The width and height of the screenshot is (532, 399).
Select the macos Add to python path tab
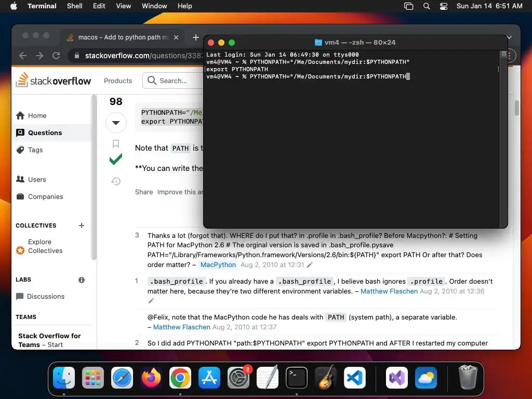pos(123,37)
